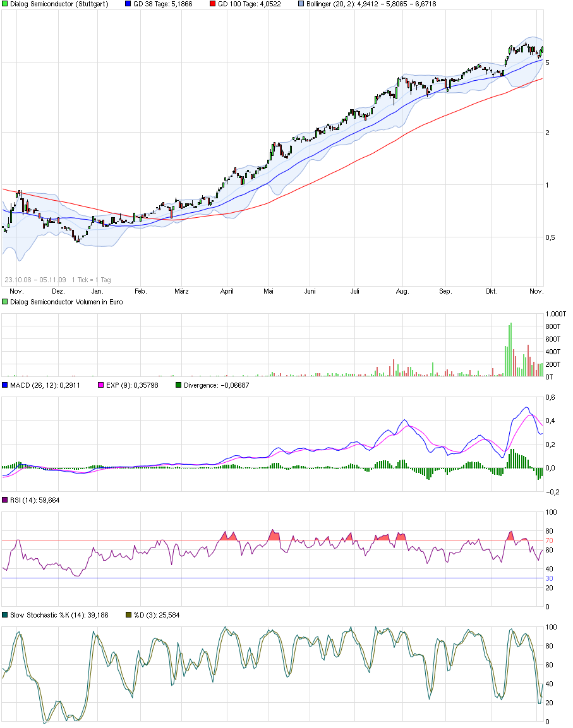Click the Aug. label on the time axis
The width and height of the screenshot is (573, 728).
pos(402,291)
